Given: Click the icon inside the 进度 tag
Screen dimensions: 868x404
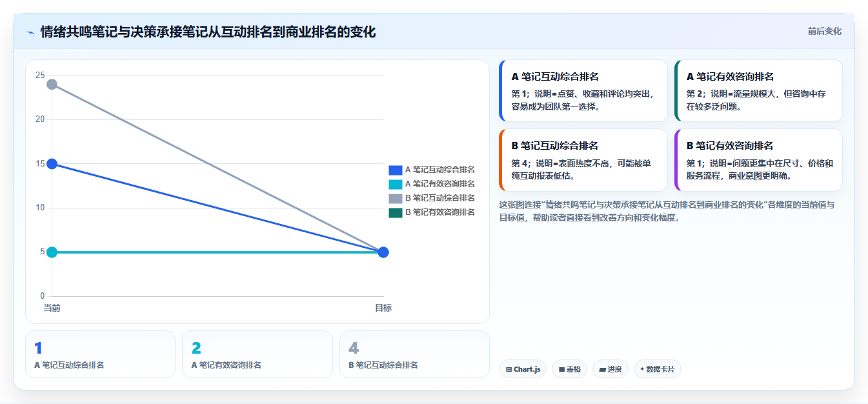Looking at the screenshot, I should pos(602,370).
